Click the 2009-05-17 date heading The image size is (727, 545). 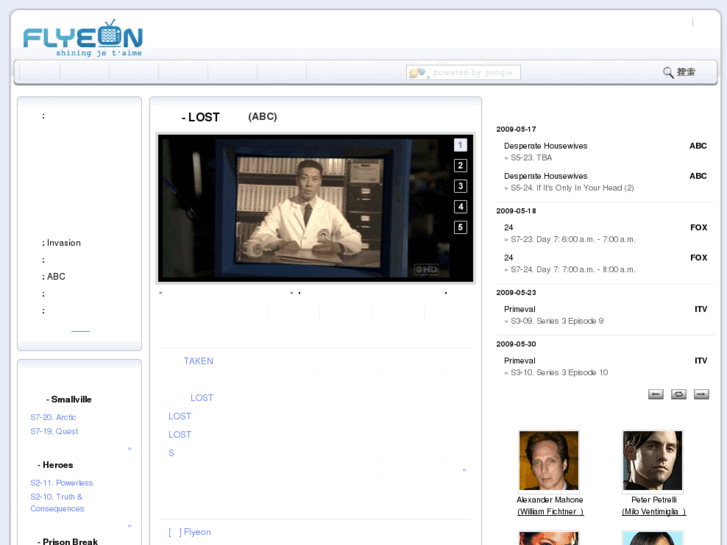tap(516, 129)
